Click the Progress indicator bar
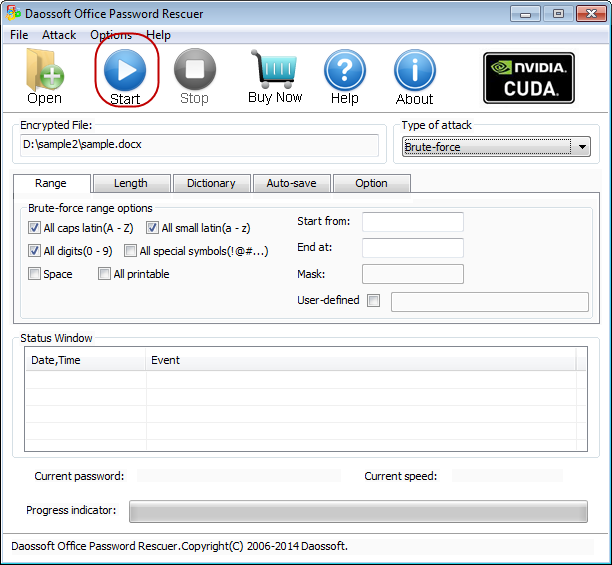This screenshot has width=612, height=565. 358,511
